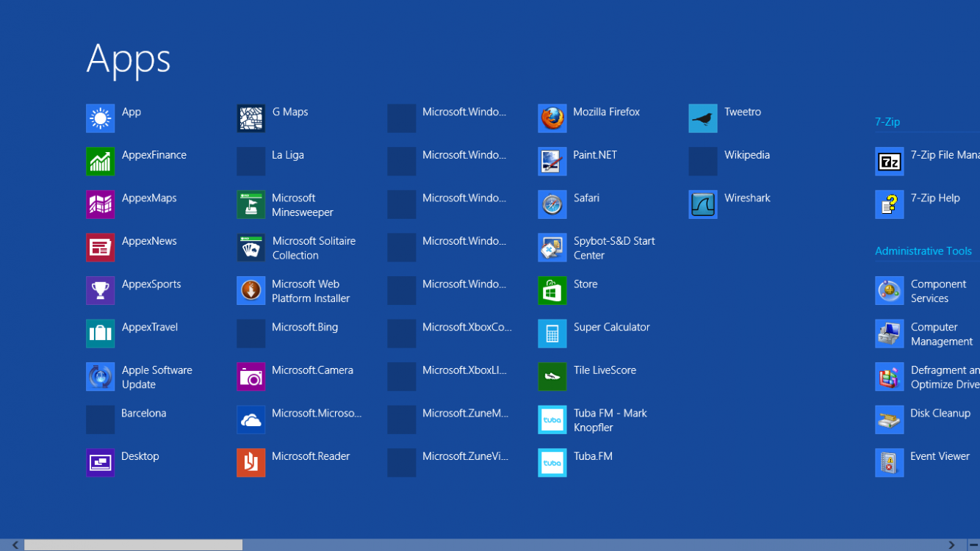Open Microsoft.Microso... cloud icon

point(251,419)
